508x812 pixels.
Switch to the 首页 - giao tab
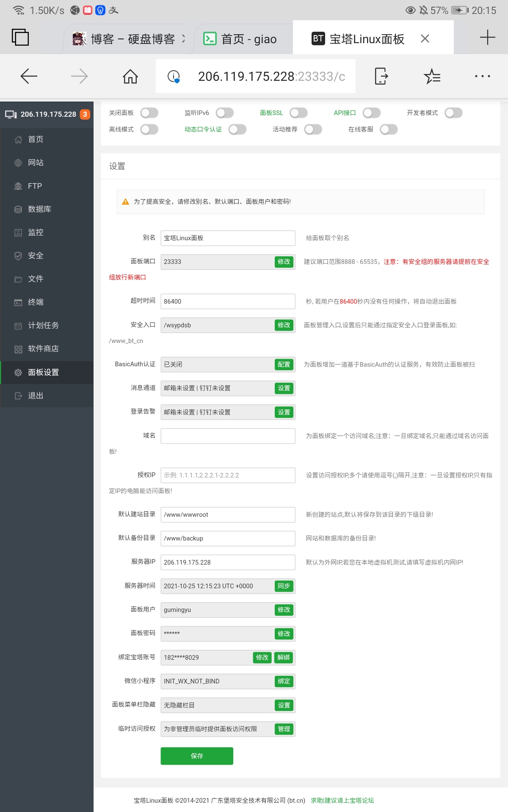pos(243,39)
